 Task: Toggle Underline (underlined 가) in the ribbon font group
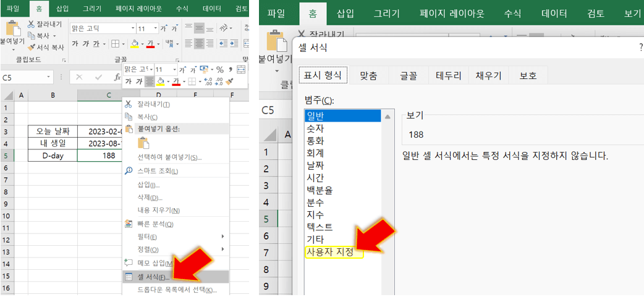pos(96,43)
